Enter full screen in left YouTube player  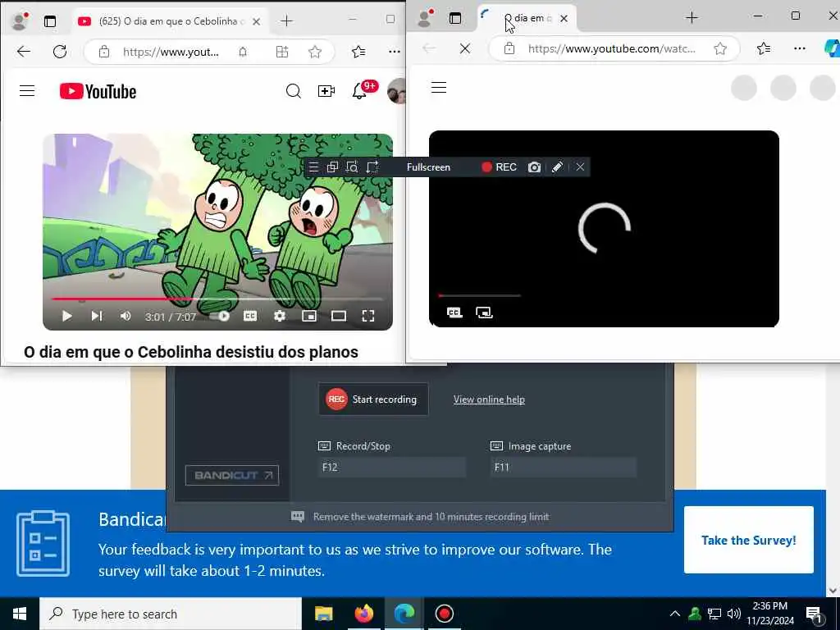click(x=368, y=316)
